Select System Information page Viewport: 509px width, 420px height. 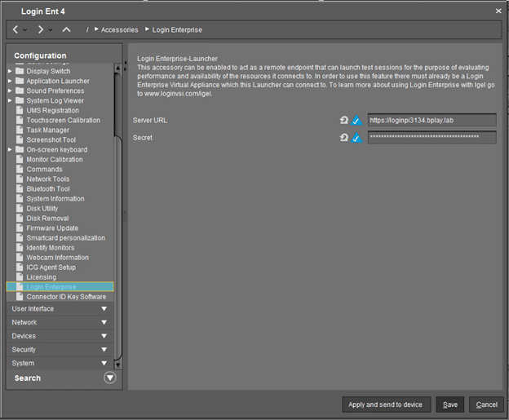click(55, 199)
